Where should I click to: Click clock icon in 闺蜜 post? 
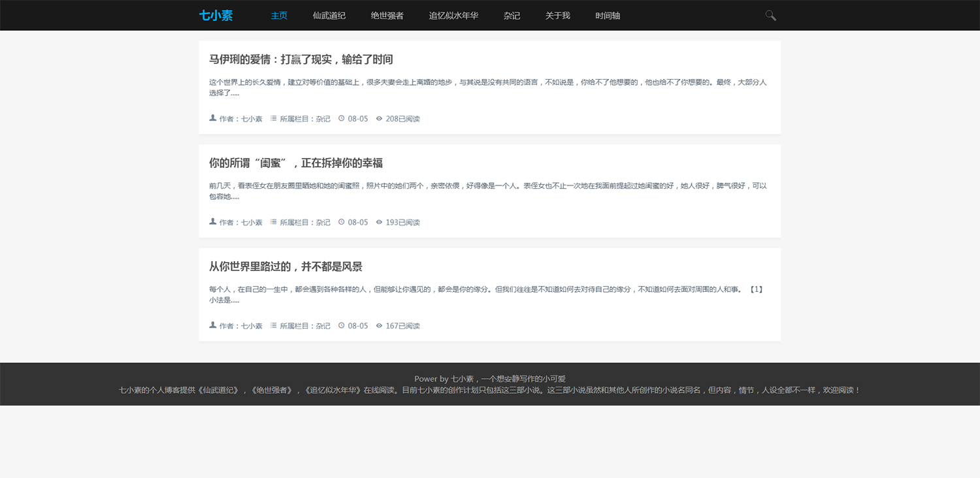click(341, 222)
